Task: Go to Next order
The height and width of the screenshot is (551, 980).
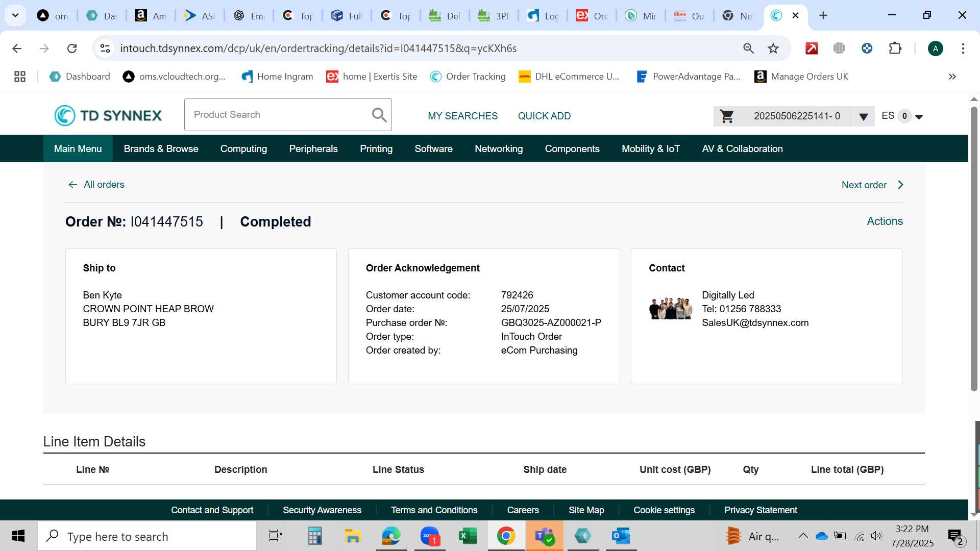Action: pyautogui.click(x=864, y=185)
